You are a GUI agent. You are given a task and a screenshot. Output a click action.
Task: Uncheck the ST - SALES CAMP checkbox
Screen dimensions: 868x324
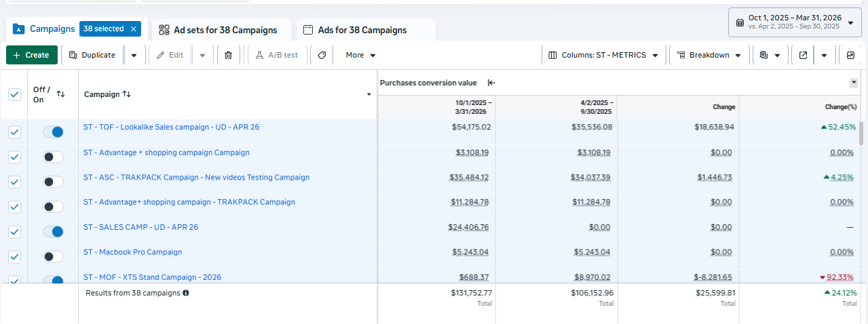point(14,232)
